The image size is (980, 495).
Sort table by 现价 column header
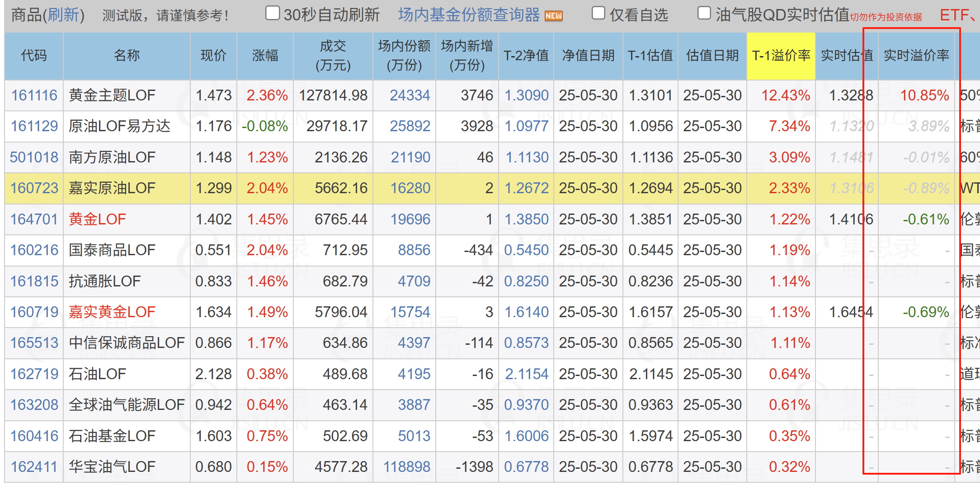213,55
